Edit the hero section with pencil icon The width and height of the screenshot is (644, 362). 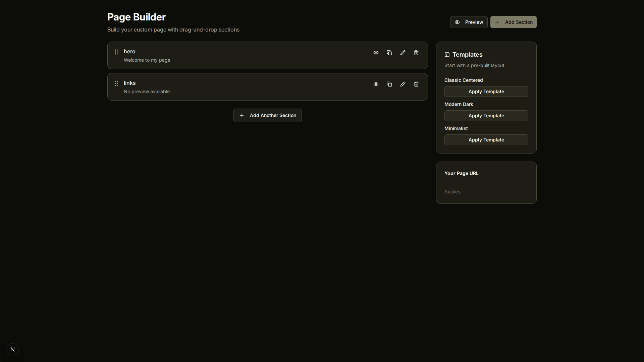point(403,53)
